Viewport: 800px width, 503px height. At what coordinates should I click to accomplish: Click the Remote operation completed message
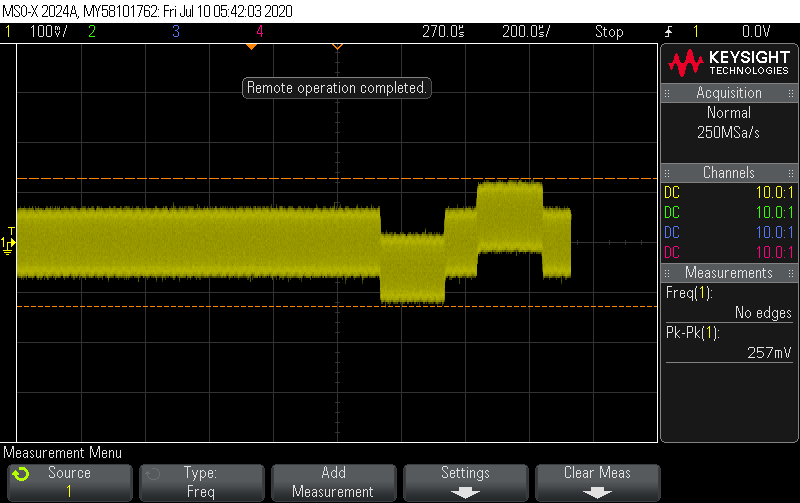click(x=337, y=88)
